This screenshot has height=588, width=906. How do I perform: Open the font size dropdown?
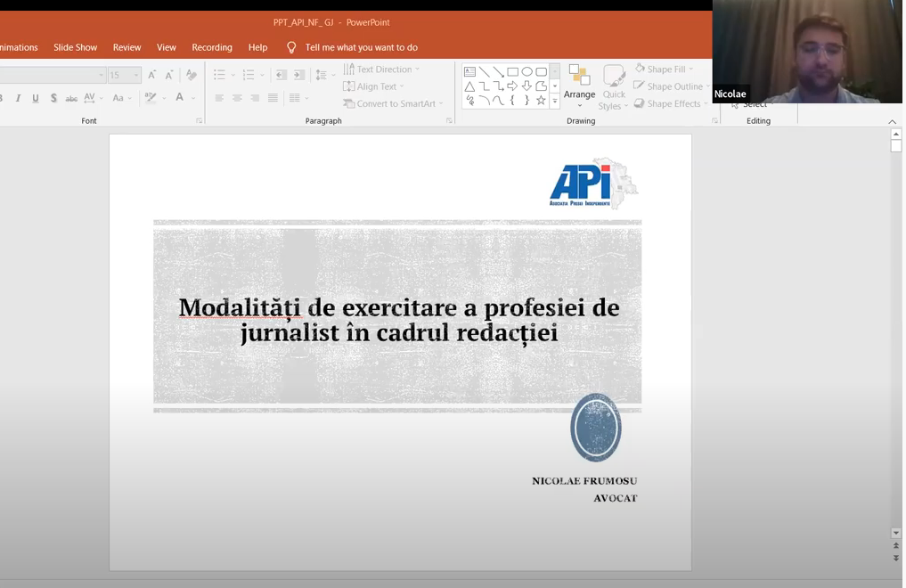tap(136, 76)
